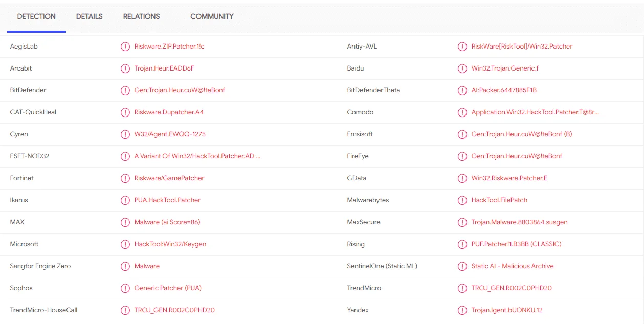Image resolution: width=644 pixels, height=324 pixels.
Task: Click the alert icon in the MaxSecure row
Action: (462, 222)
